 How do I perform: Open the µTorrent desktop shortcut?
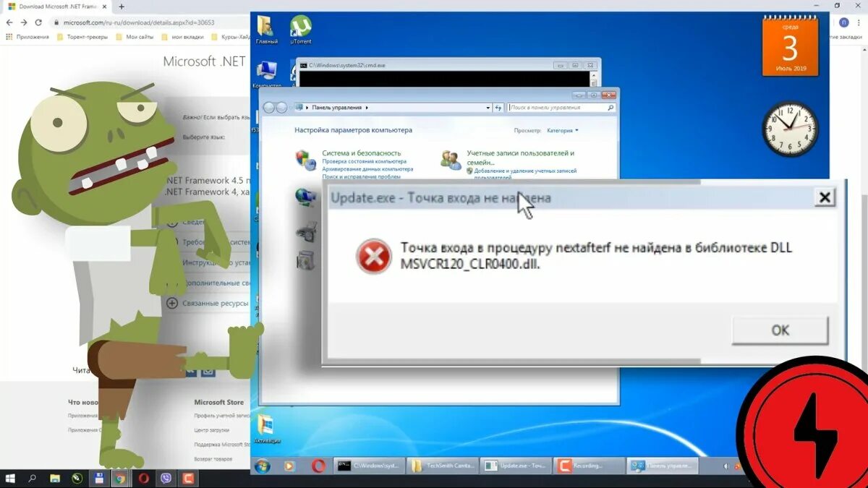(x=301, y=29)
